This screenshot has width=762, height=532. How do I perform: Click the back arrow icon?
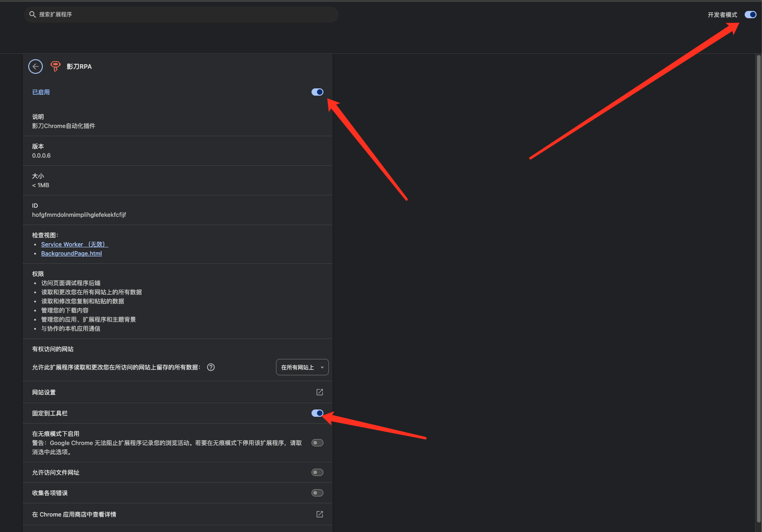(36, 66)
